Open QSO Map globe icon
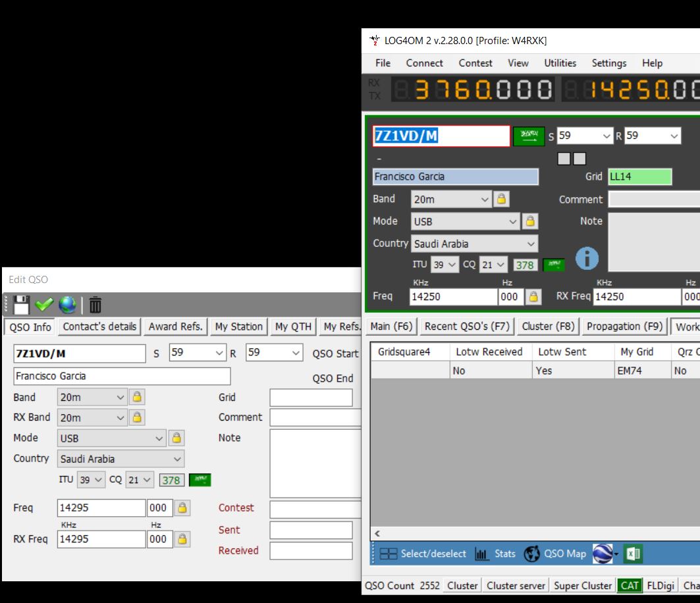 pos(531,554)
